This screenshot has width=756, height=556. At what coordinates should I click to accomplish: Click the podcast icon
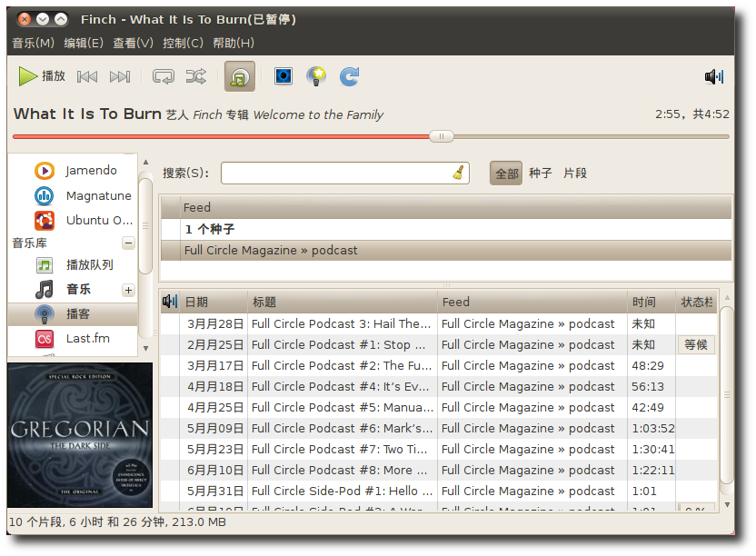point(45,314)
